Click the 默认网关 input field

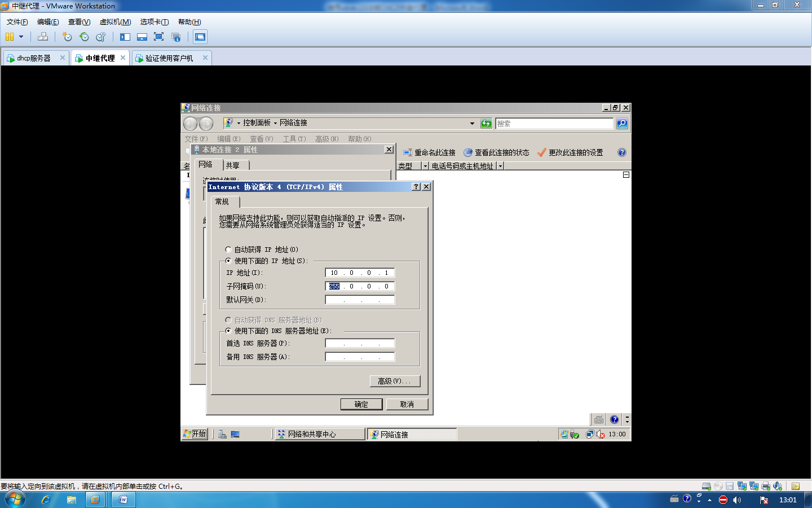(360, 300)
